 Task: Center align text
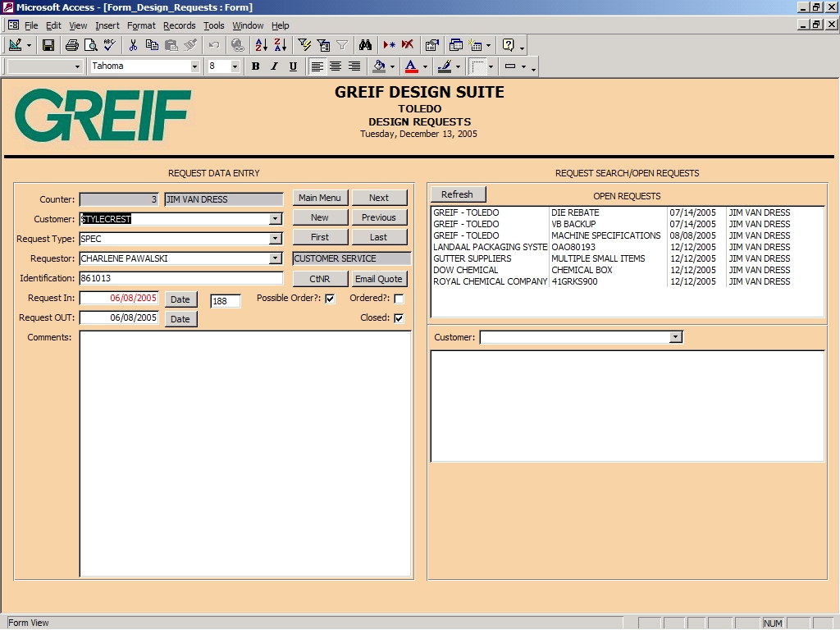pos(336,66)
